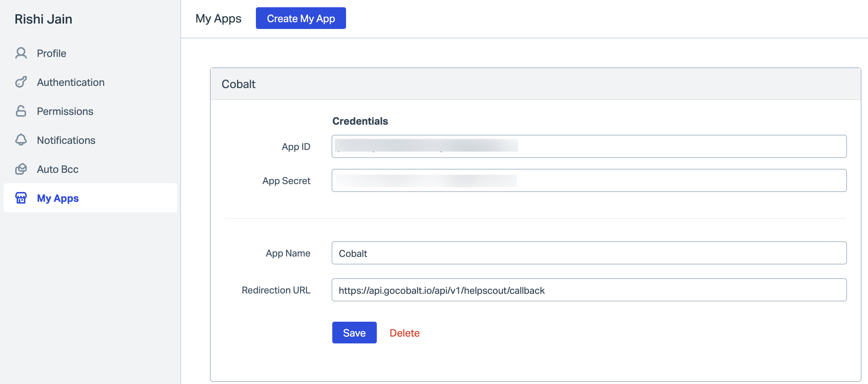
Task: Click the Permissions padlock icon
Action: [x=21, y=111]
